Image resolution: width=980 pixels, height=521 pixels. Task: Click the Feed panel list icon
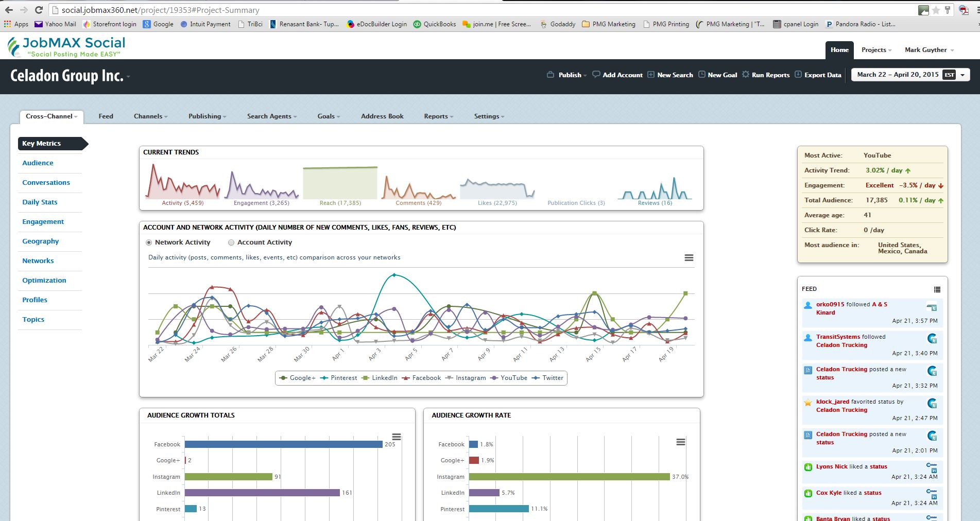(x=937, y=289)
